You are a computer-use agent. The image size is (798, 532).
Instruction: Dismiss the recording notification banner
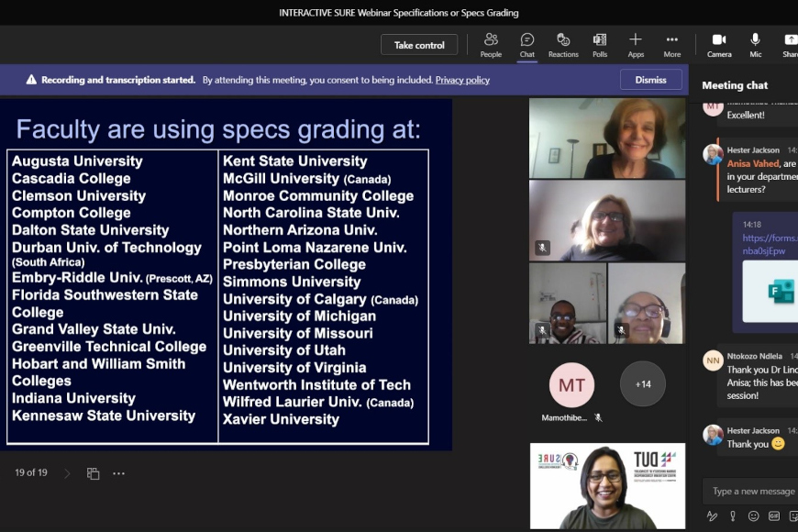[x=650, y=80]
